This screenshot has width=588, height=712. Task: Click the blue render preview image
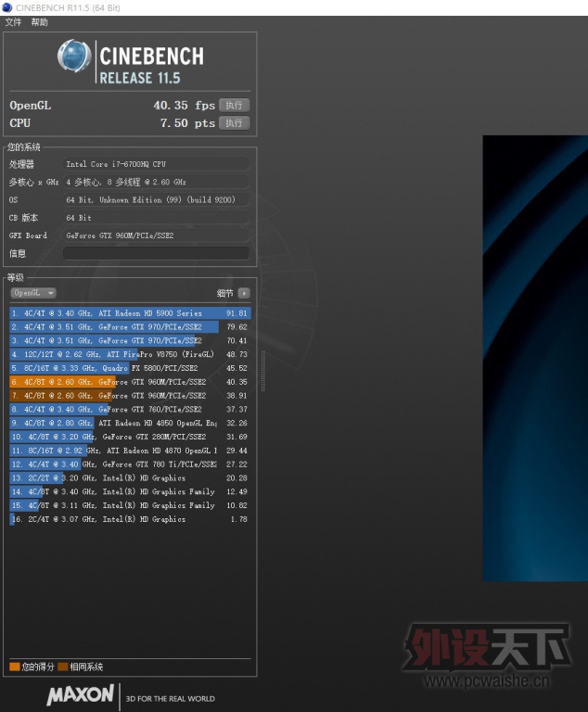point(535,358)
